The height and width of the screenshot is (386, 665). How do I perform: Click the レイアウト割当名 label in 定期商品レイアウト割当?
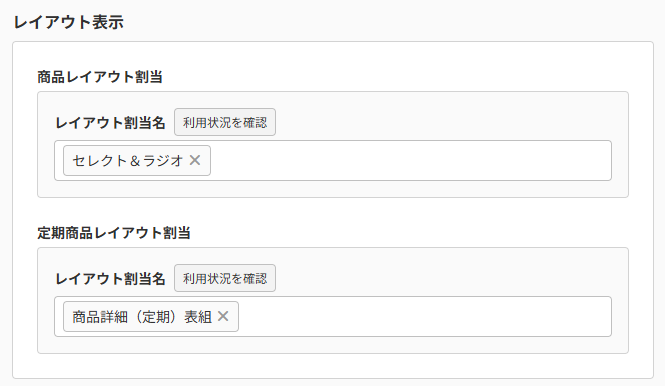click(110, 279)
